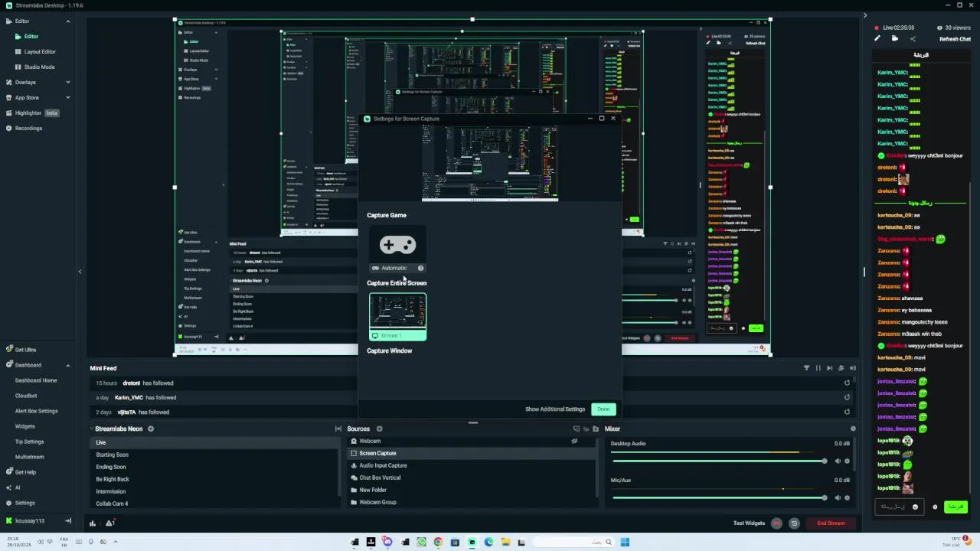Click the Get Ultra icon
Screen dimensions: 980x551
pyautogui.click(x=9, y=350)
